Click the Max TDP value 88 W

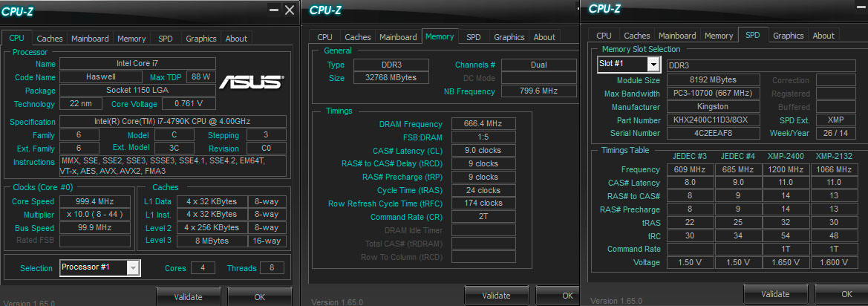tap(200, 77)
